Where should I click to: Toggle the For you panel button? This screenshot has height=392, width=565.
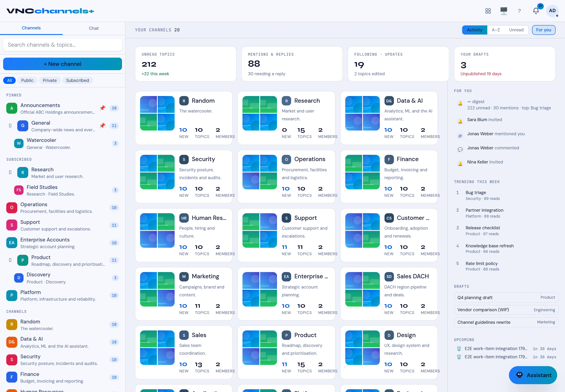pos(543,30)
